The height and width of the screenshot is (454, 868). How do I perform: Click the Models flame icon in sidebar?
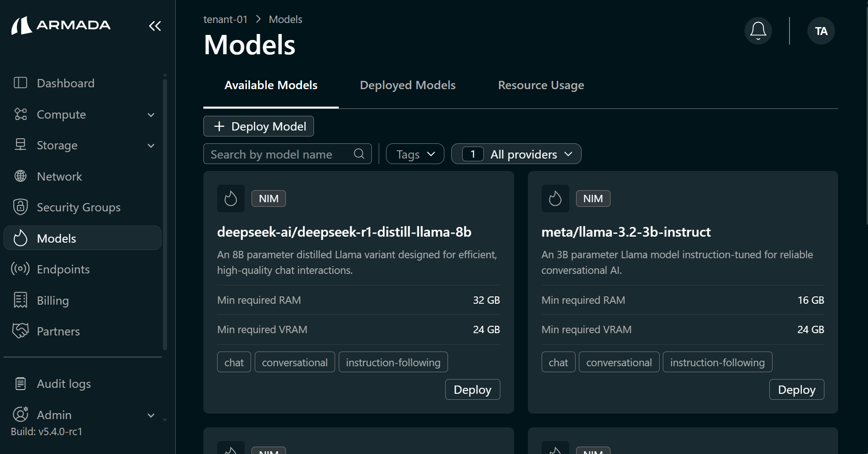pyautogui.click(x=20, y=238)
